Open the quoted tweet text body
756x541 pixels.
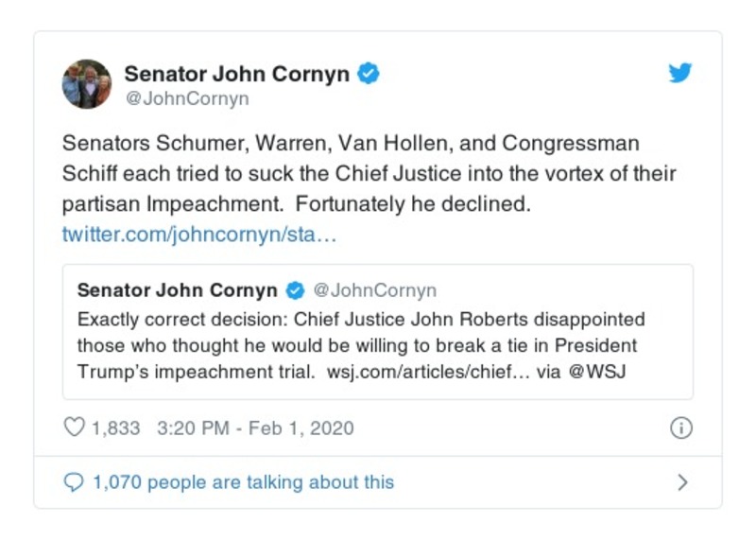point(359,344)
